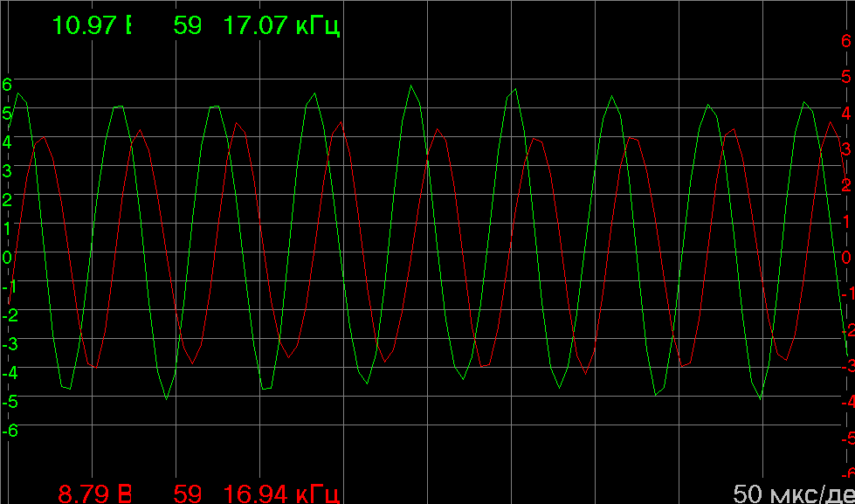Select the green axis label 5
Viewport: 855px width, 504px height.
click(x=7, y=113)
